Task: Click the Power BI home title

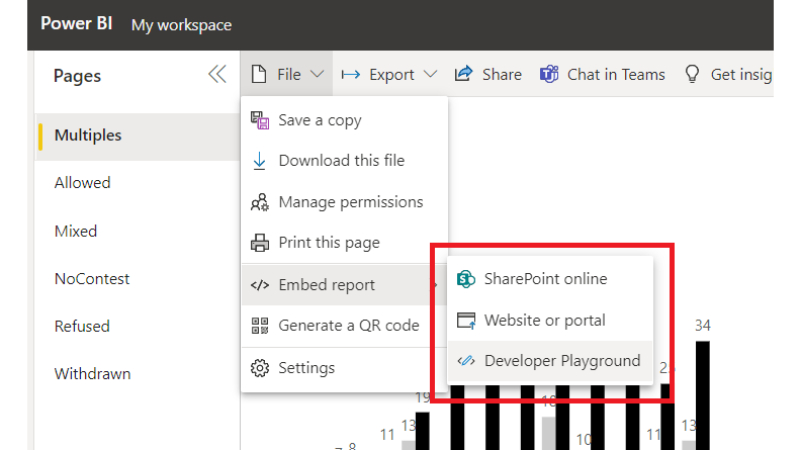Action: (77, 23)
